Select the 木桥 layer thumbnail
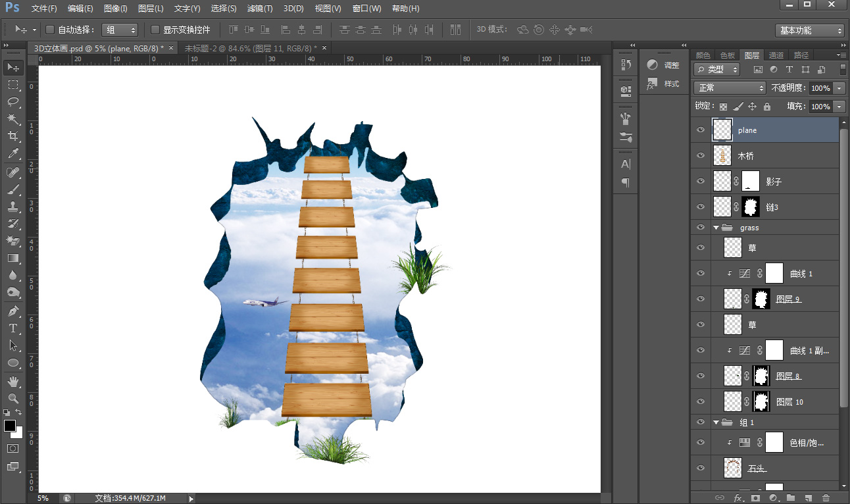The height and width of the screenshot is (504, 850). 722,156
